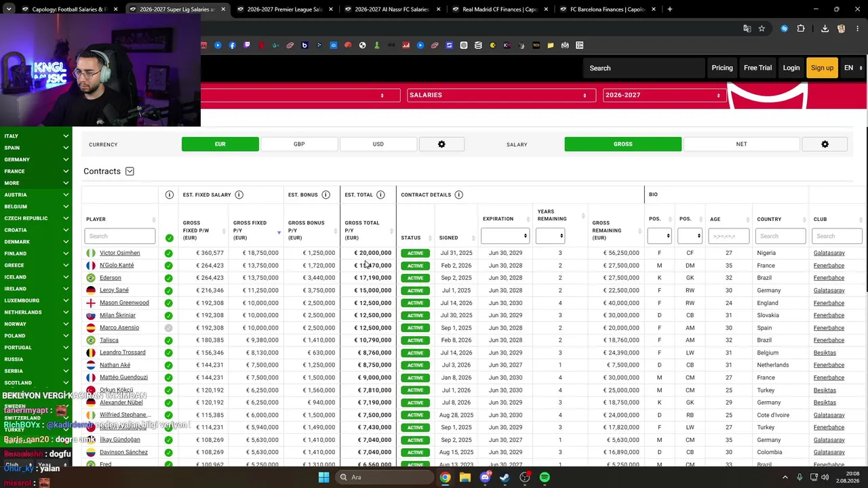Open the Years Remaining filter dropdown
The width and height of the screenshot is (868, 488).
point(550,236)
